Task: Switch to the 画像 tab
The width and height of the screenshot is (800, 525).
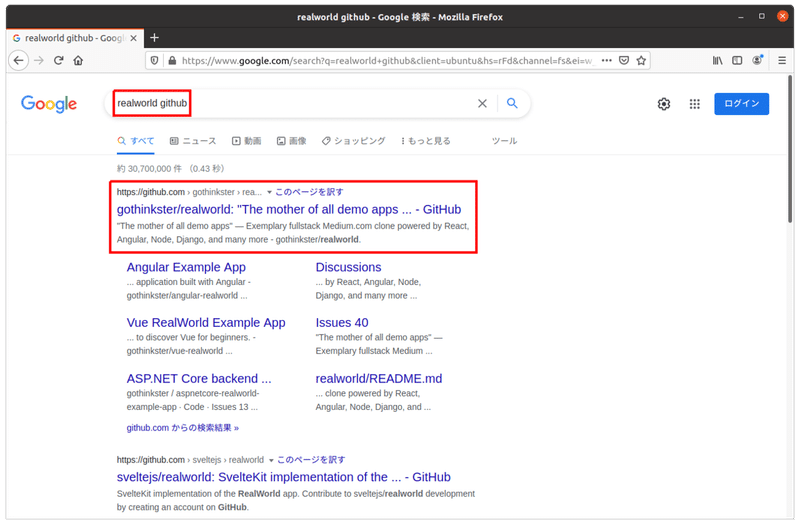Action: click(x=292, y=141)
